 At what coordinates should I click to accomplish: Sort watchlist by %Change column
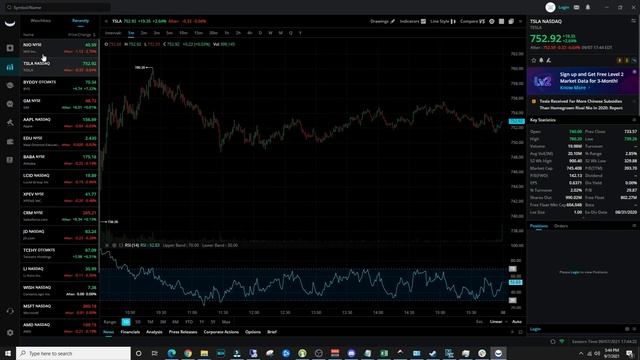click(82, 35)
